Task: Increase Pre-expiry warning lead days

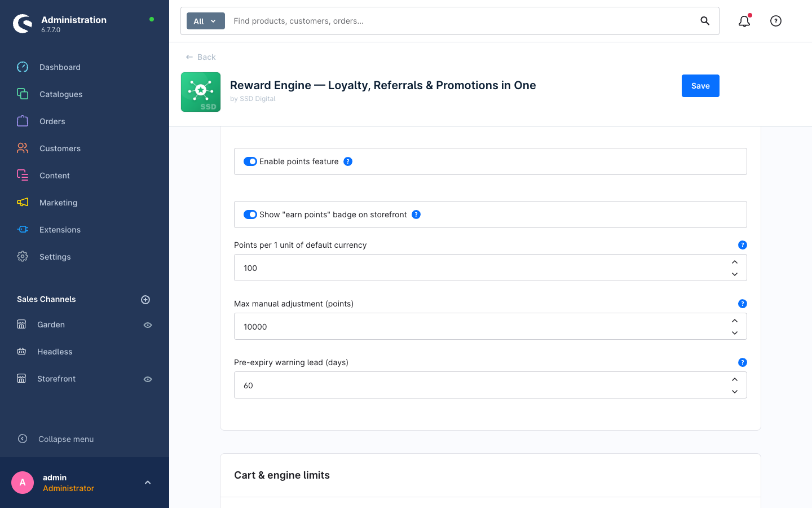Action: pyautogui.click(x=735, y=379)
